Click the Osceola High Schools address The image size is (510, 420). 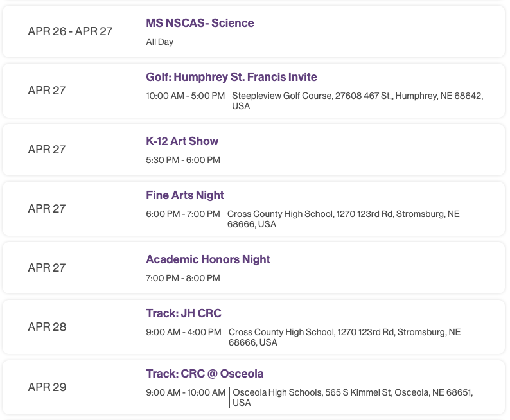point(356,398)
